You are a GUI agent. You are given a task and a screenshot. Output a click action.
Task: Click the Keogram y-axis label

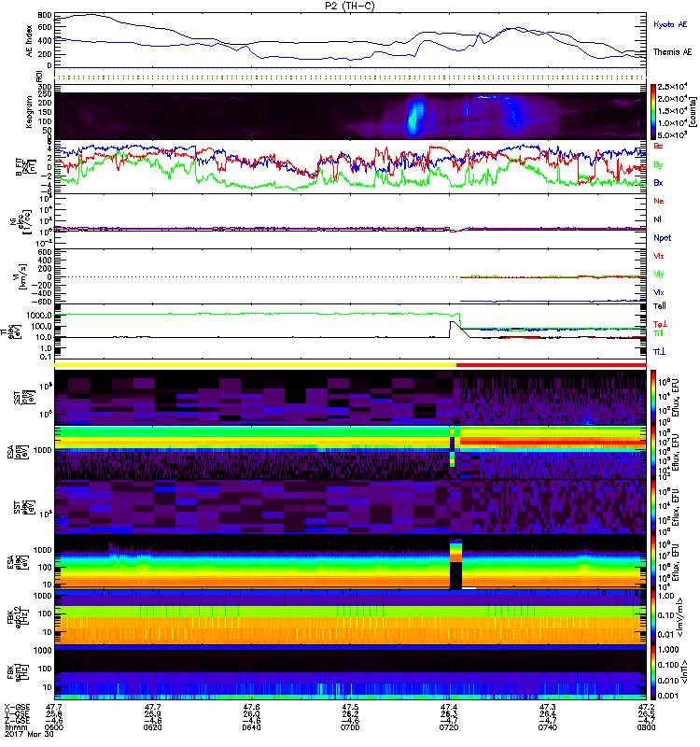tap(30, 112)
